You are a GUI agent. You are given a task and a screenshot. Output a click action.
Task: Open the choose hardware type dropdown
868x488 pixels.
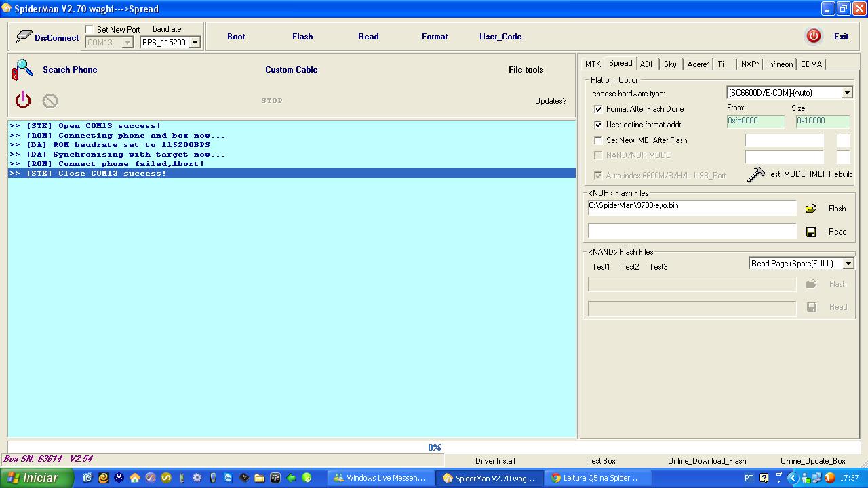[847, 93]
